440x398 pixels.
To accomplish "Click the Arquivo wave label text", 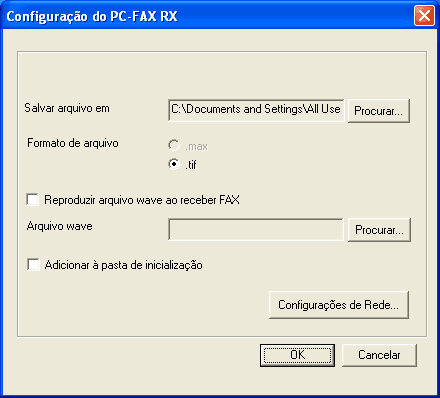I will tap(59, 226).
